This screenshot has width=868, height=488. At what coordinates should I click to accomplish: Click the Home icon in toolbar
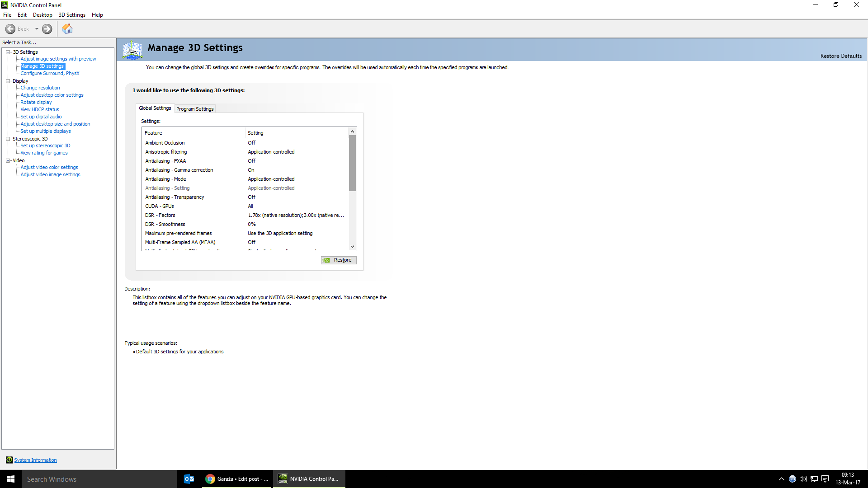pos(67,29)
